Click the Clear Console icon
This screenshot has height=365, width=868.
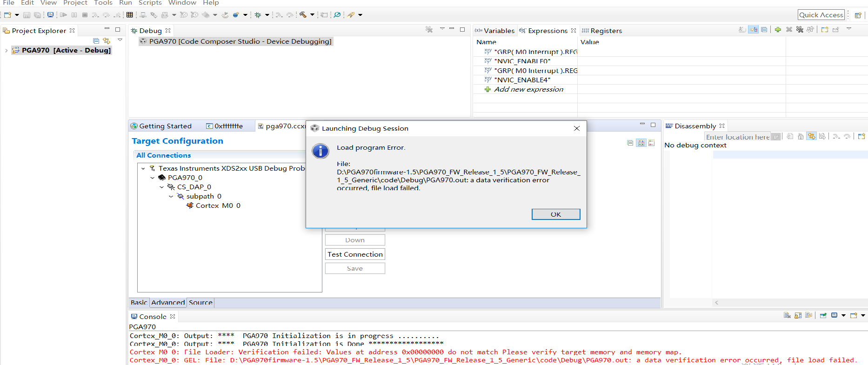tap(787, 315)
